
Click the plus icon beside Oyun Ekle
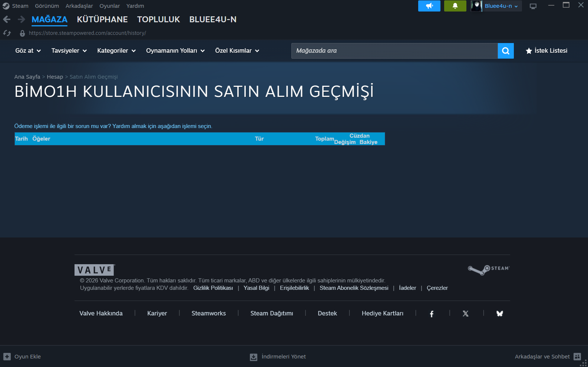pos(7,357)
